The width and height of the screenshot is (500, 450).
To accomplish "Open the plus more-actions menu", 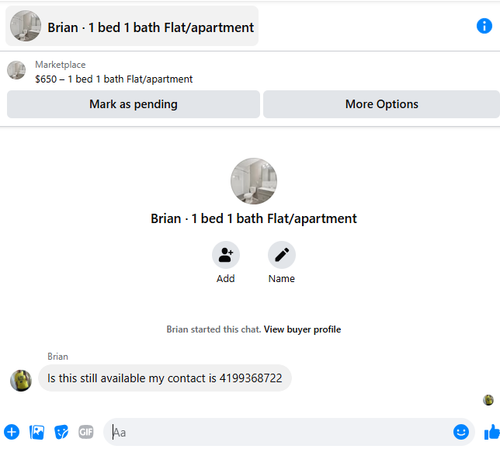I will click(12, 432).
